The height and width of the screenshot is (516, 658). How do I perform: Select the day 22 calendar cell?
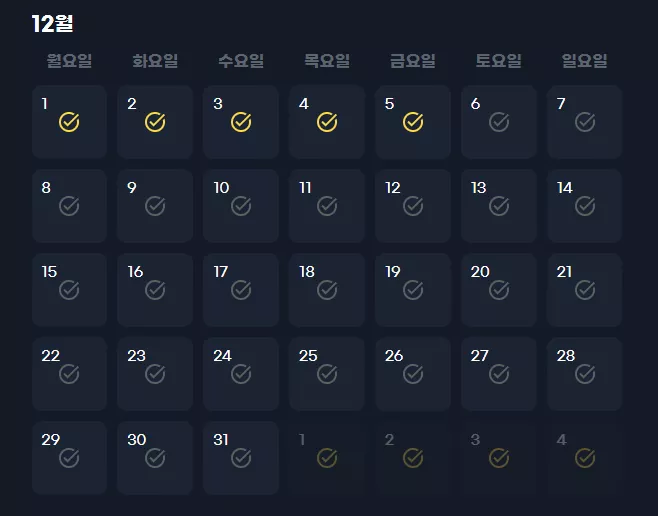click(69, 374)
